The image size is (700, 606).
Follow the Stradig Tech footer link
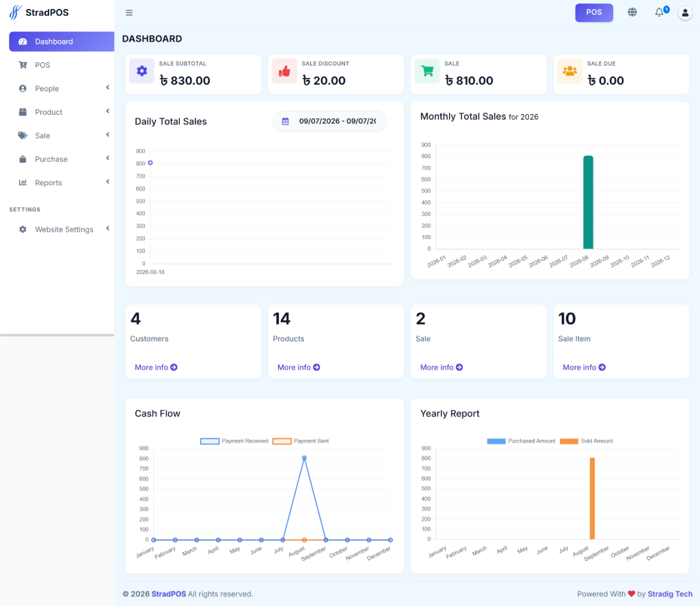670,594
